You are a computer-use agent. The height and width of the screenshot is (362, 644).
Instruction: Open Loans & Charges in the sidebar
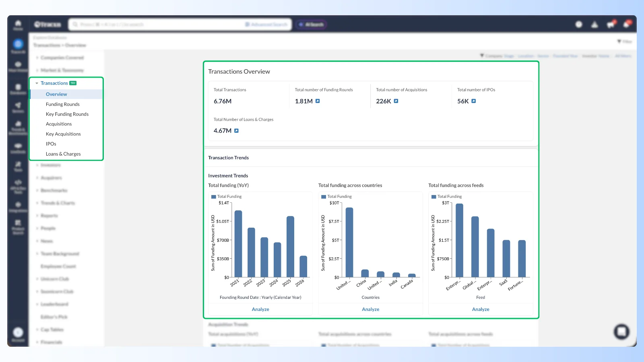coord(63,154)
